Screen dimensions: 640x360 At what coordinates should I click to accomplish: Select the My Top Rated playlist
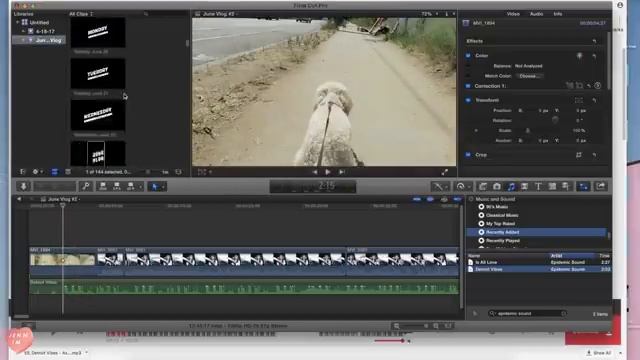point(500,224)
